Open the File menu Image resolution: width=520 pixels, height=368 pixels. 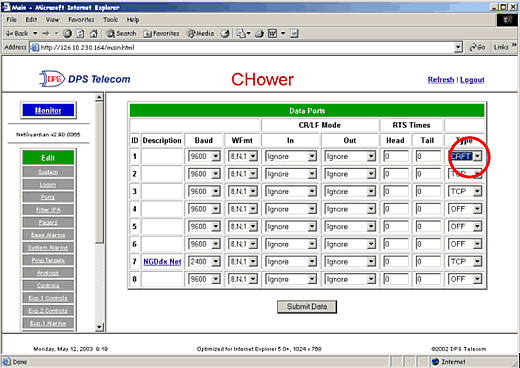[12, 20]
